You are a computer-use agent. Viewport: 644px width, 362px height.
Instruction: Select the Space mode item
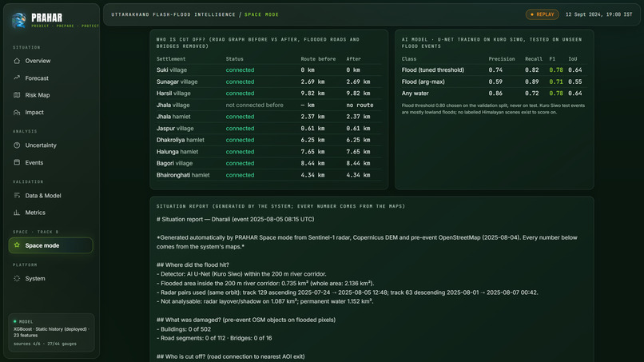click(x=50, y=245)
